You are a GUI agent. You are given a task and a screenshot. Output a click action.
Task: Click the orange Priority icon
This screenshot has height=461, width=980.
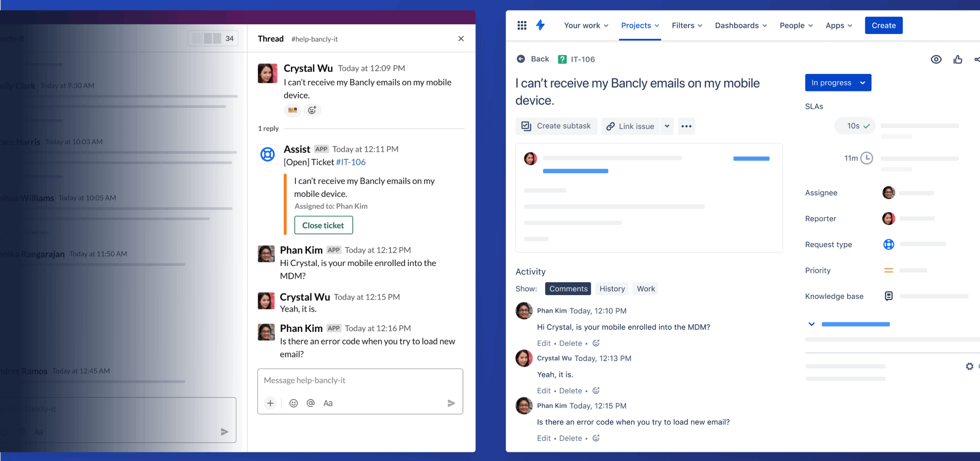pyautogui.click(x=889, y=270)
